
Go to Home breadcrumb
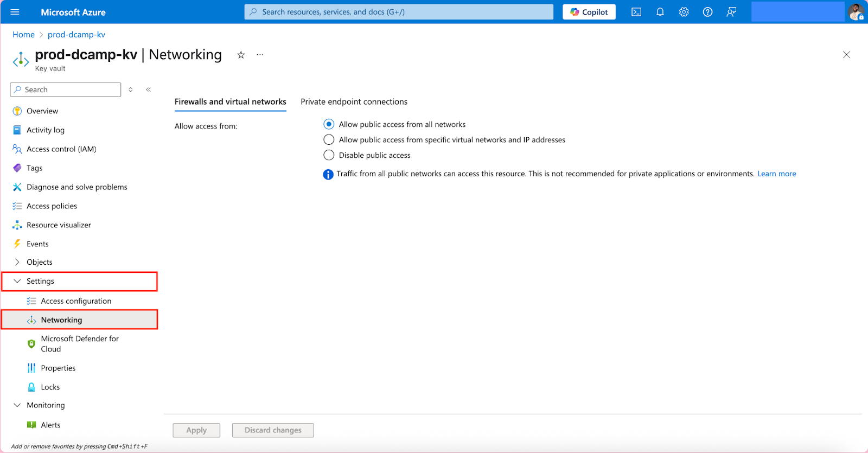pos(23,34)
